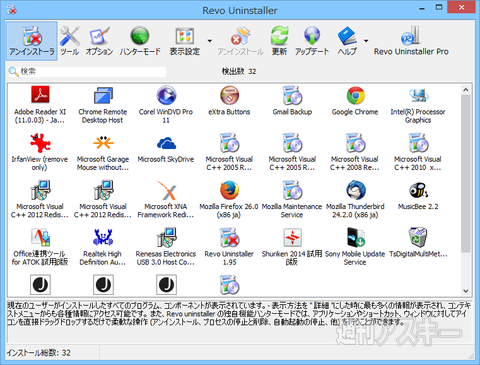Select Office連携ツール for ATOK icon

pos(40,237)
